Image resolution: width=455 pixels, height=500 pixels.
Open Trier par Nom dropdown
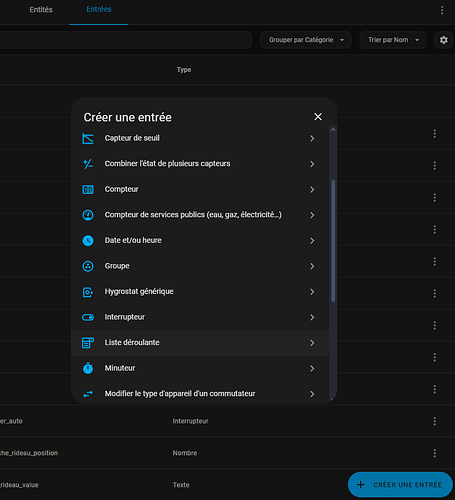(393, 40)
